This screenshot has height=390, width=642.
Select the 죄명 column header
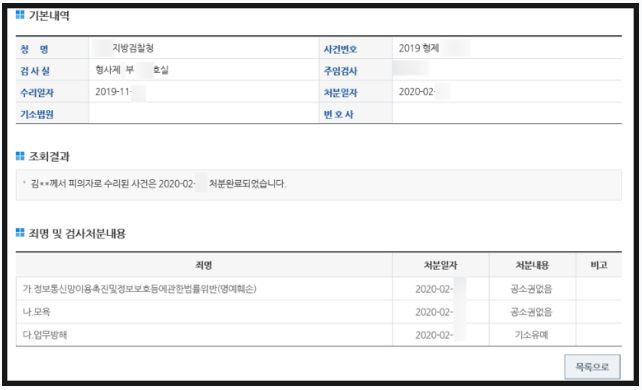203,265
